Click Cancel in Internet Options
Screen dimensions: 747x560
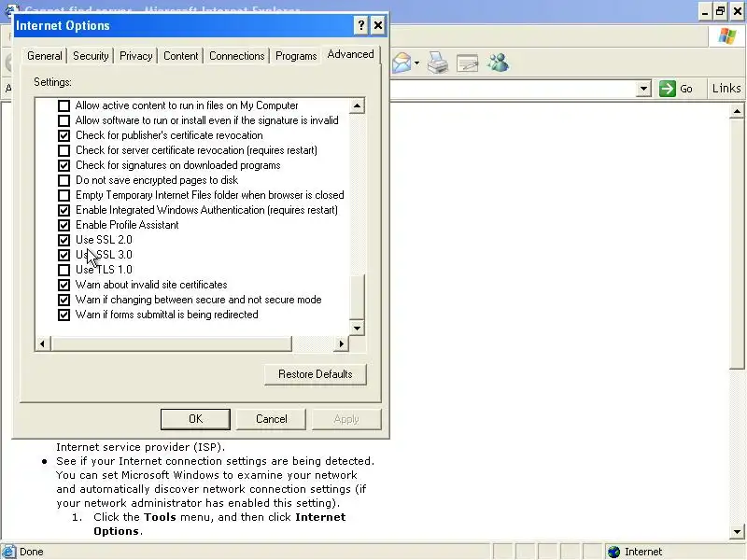point(271,419)
